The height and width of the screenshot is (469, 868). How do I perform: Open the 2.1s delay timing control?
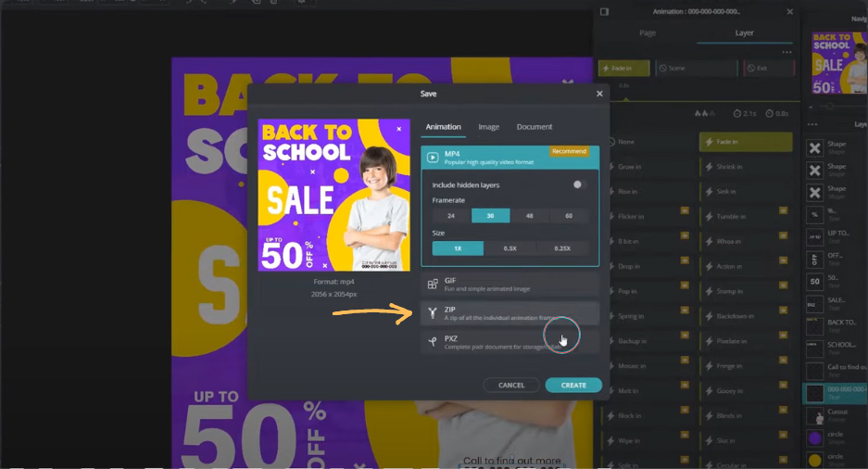tap(745, 113)
